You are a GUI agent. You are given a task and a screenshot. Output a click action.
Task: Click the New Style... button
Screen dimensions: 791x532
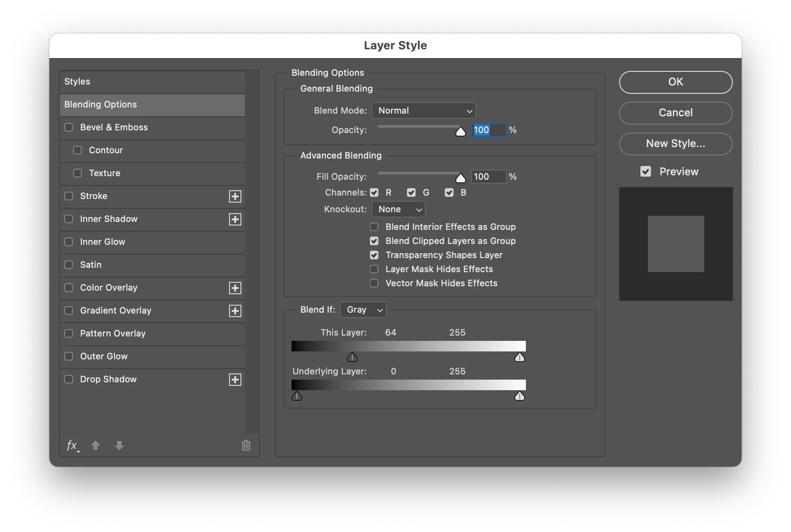coord(676,144)
